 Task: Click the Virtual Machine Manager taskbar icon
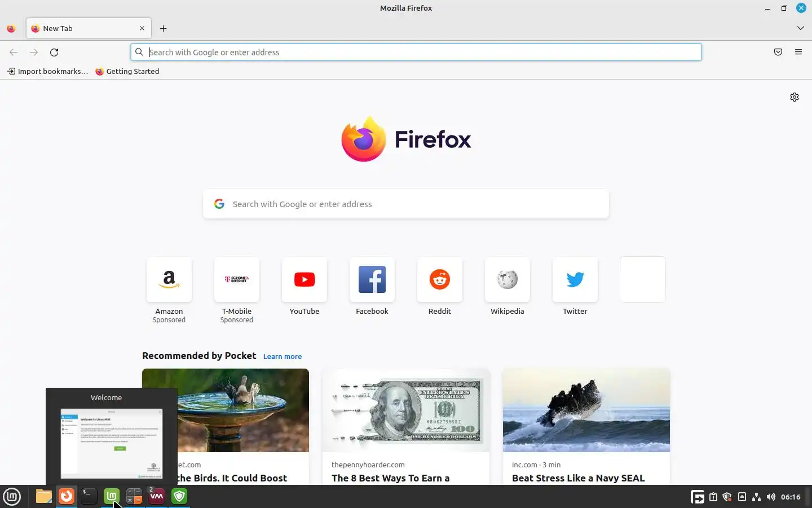point(157,496)
